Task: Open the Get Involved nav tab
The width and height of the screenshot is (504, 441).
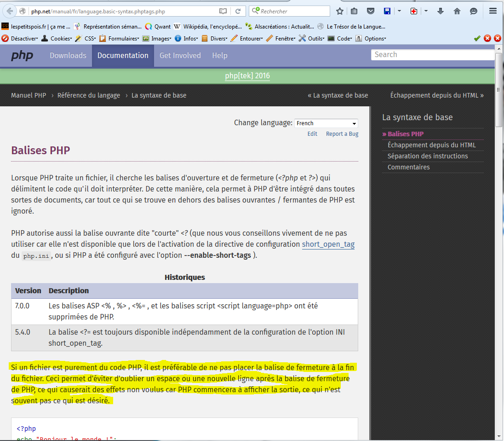Action: (180, 56)
